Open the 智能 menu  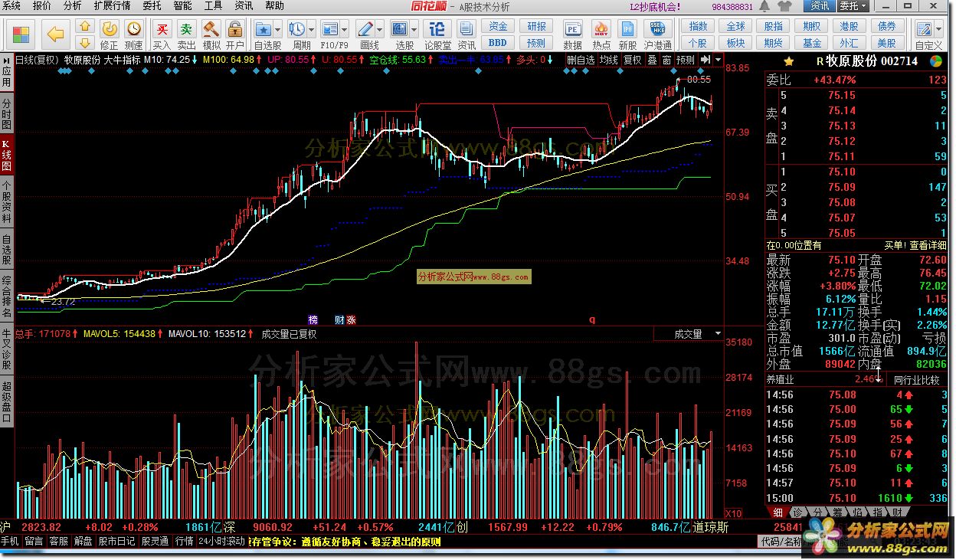(x=182, y=5)
